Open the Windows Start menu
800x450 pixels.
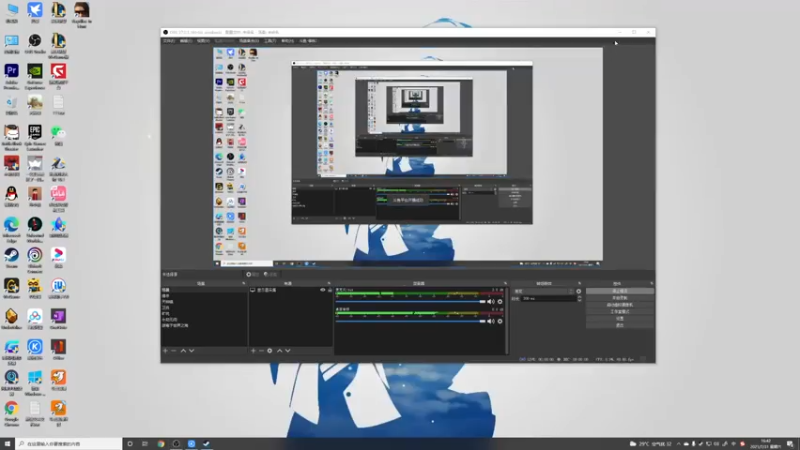7,444
